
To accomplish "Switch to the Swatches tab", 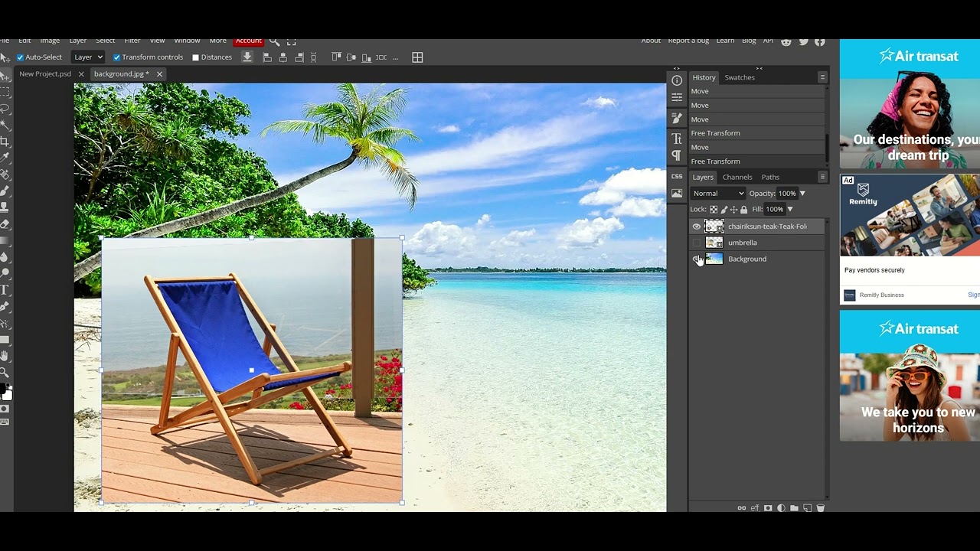I will pyautogui.click(x=740, y=77).
